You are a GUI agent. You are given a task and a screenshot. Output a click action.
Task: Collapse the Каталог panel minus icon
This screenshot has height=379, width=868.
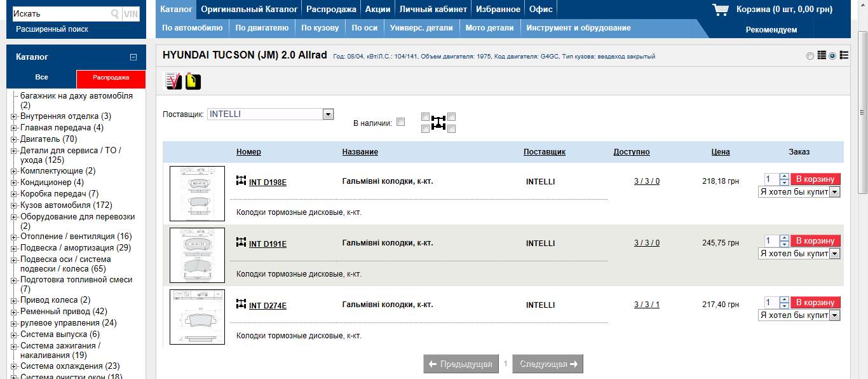(x=133, y=57)
